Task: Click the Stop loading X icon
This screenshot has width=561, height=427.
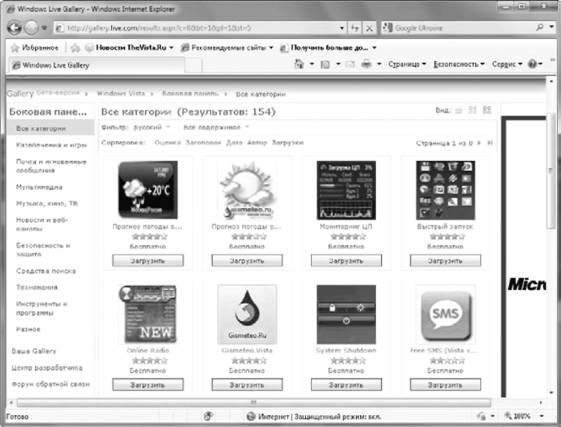Action: 370,28
